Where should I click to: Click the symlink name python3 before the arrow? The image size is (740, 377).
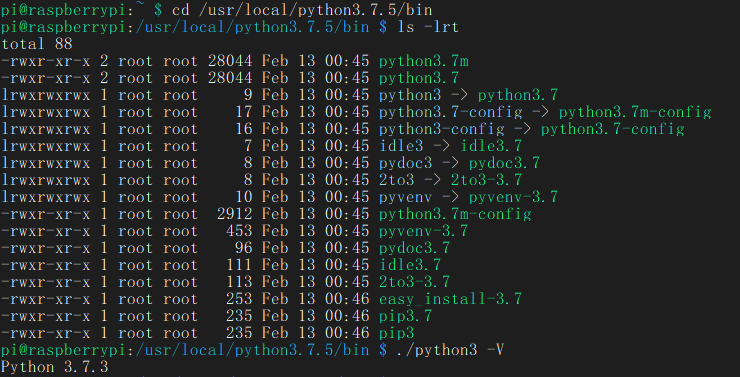pos(410,95)
